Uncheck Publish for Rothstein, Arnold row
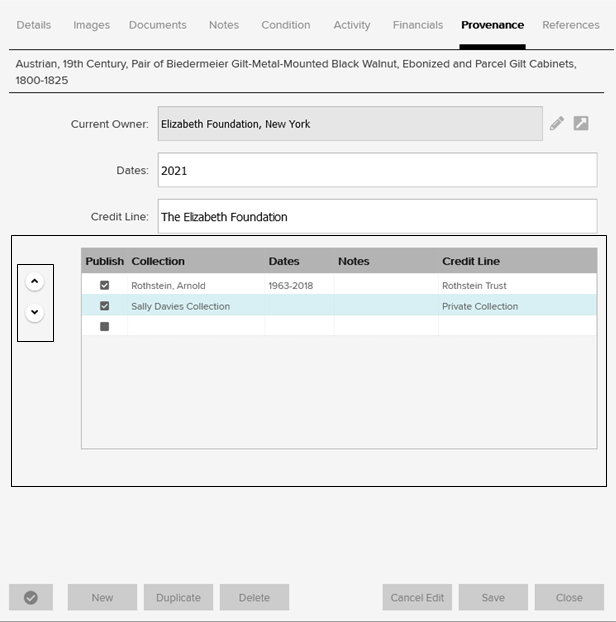The height and width of the screenshot is (622, 616). [104, 286]
